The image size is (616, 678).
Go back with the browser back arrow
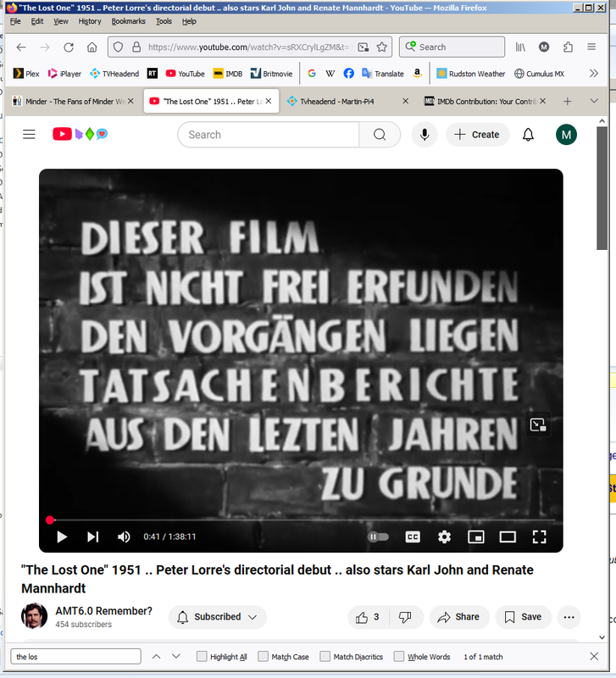click(x=21, y=47)
